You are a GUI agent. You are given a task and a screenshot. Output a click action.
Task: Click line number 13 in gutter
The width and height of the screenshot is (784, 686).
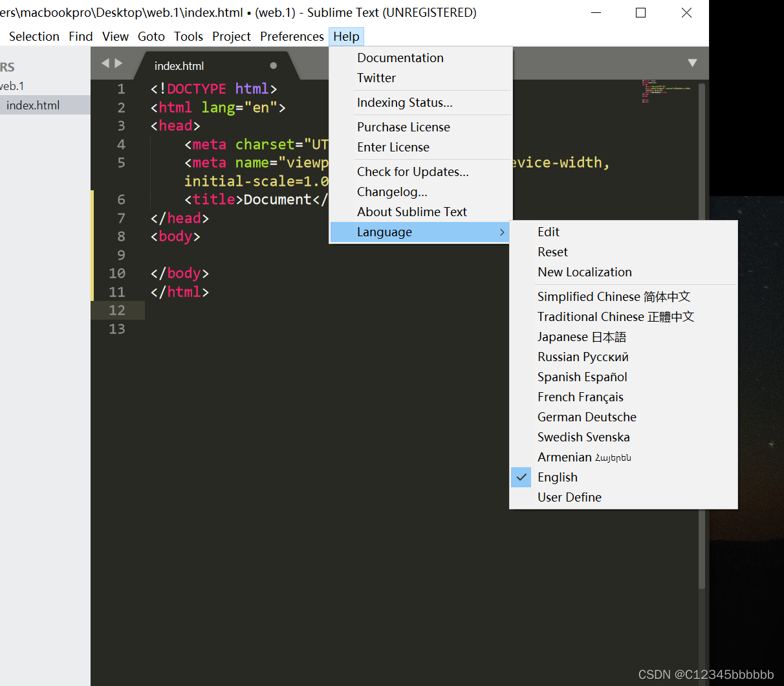click(x=117, y=329)
